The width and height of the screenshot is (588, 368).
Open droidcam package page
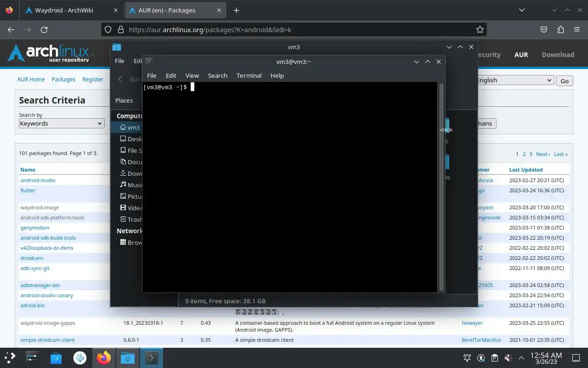click(x=32, y=258)
